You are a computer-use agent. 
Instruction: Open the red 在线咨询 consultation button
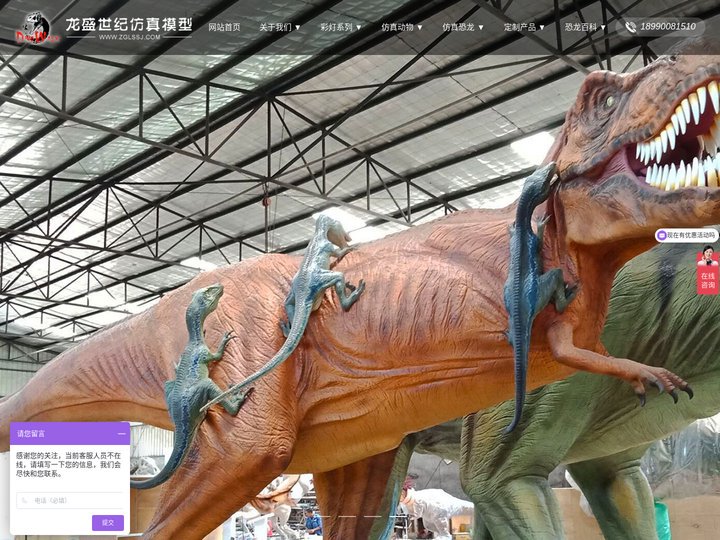point(707,280)
